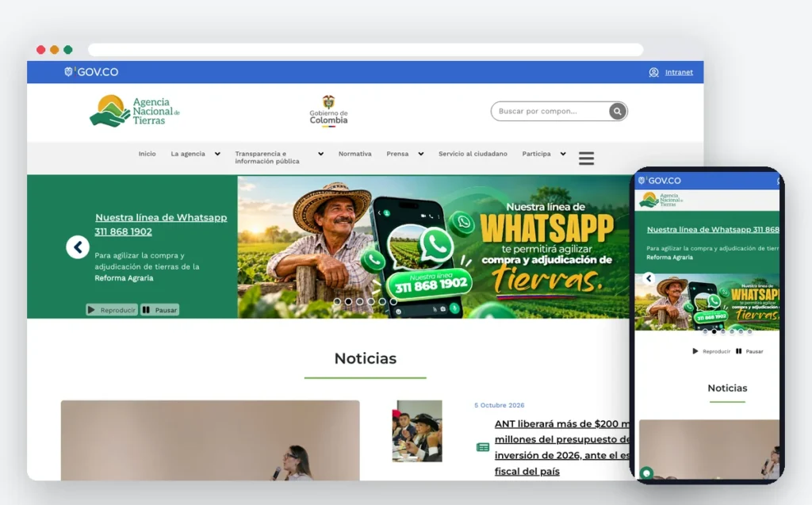Viewport: 812px width, 505px height.
Task: Expand the Transparencia e información pública chevron
Action: tap(321, 154)
